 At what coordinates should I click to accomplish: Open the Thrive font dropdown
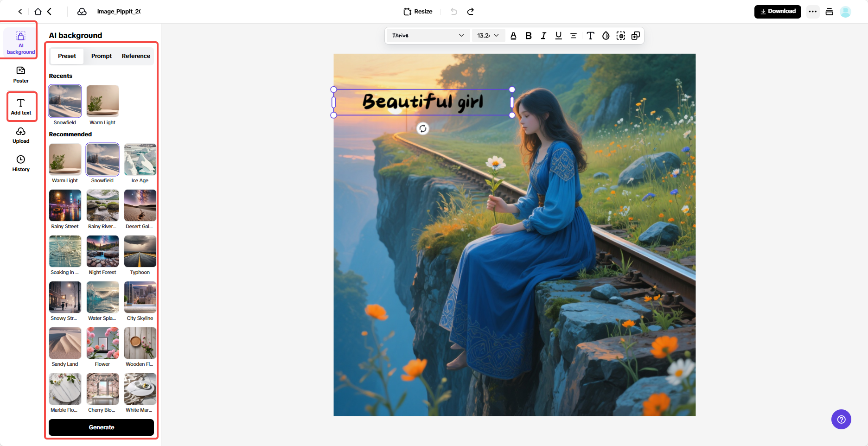(427, 35)
